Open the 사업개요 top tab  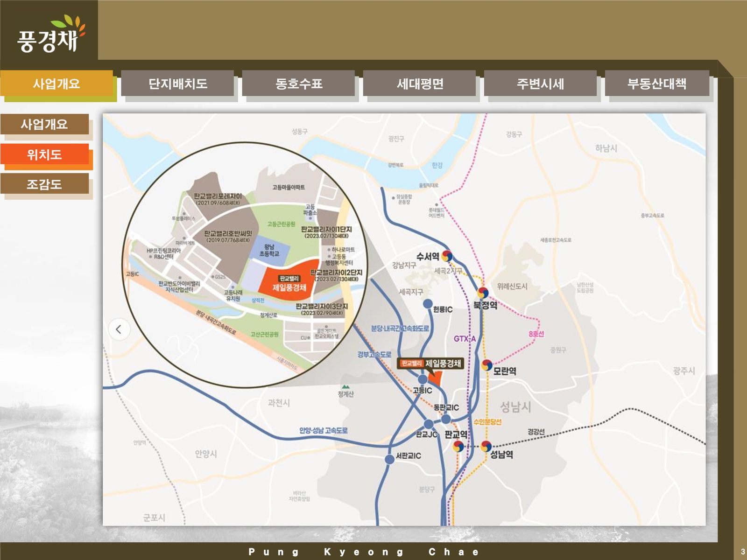point(56,84)
